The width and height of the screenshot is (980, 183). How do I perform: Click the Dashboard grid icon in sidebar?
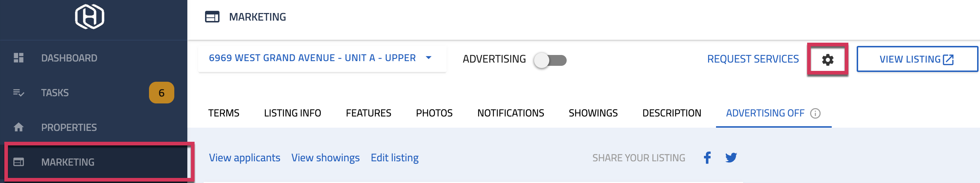click(19, 58)
